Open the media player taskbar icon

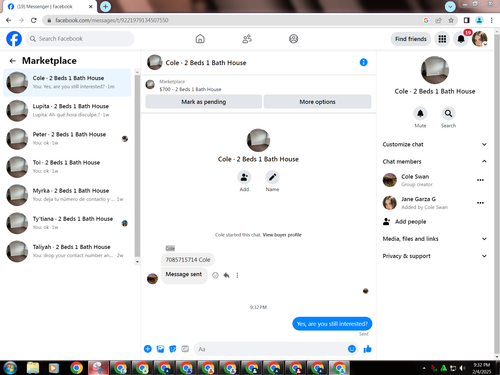53,368
